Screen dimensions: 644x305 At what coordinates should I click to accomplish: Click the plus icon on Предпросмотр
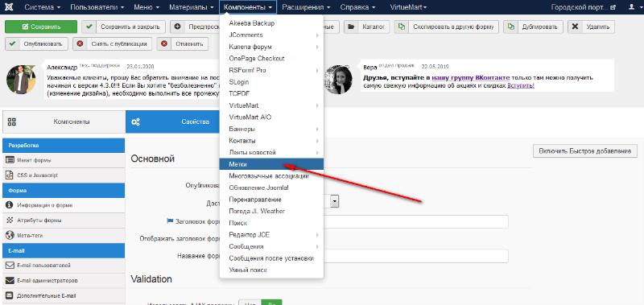(x=177, y=27)
